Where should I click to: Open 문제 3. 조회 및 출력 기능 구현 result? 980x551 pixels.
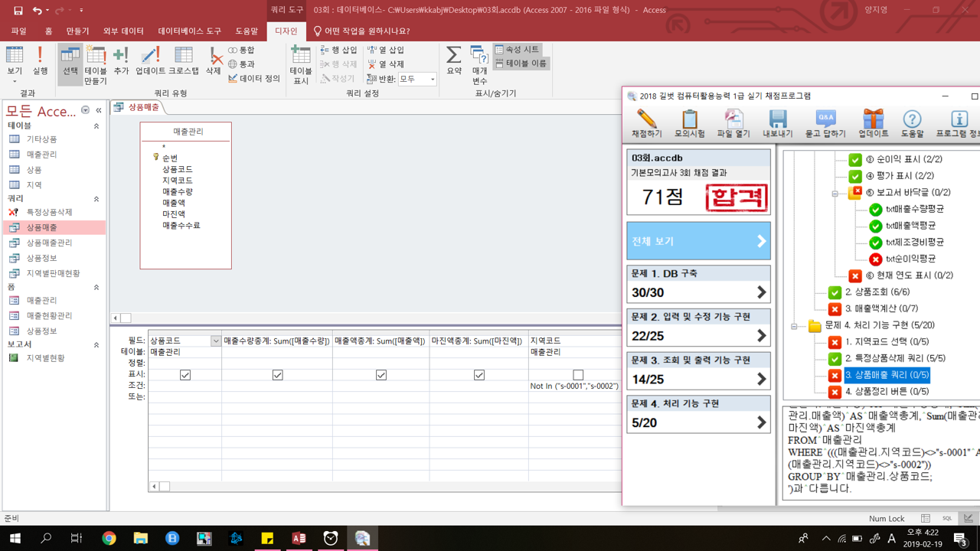point(698,370)
